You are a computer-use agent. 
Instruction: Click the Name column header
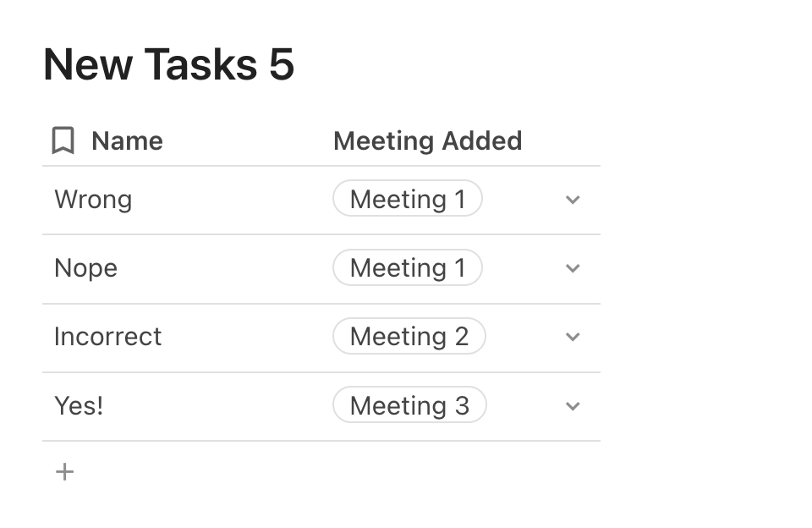click(x=127, y=140)
